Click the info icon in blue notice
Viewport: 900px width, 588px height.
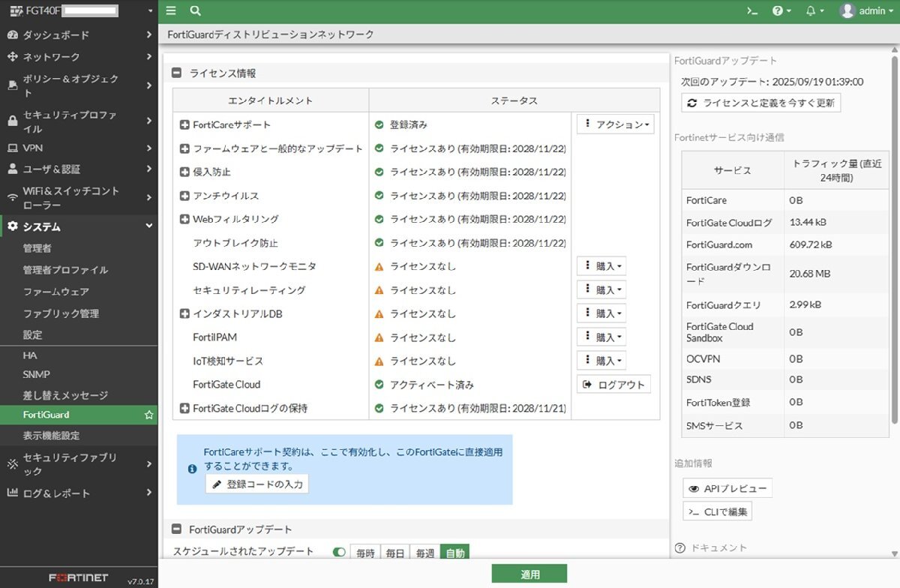click(192, 469)
